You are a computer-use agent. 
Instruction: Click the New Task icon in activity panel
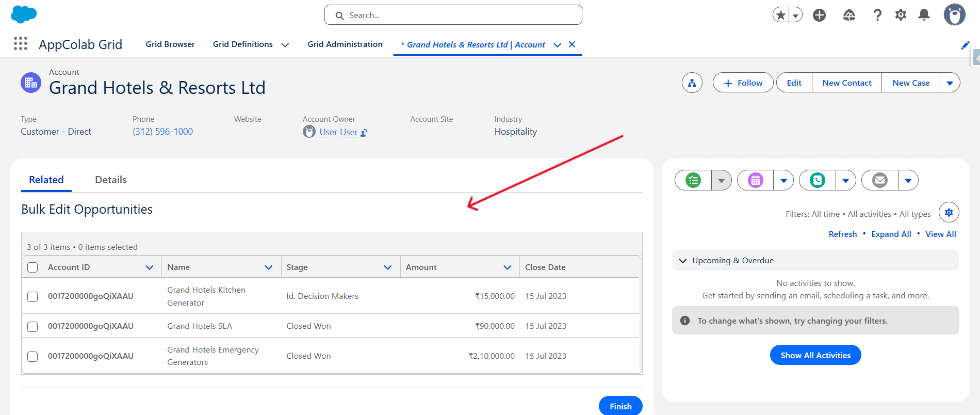[693, 180]
